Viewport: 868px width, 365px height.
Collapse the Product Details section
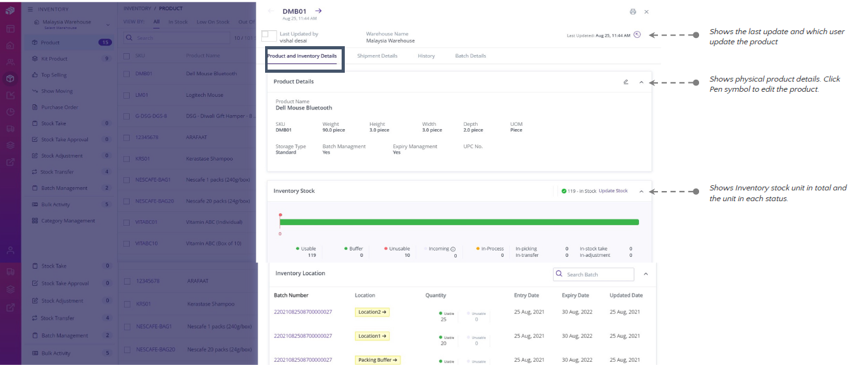click(x=641, y=82)
